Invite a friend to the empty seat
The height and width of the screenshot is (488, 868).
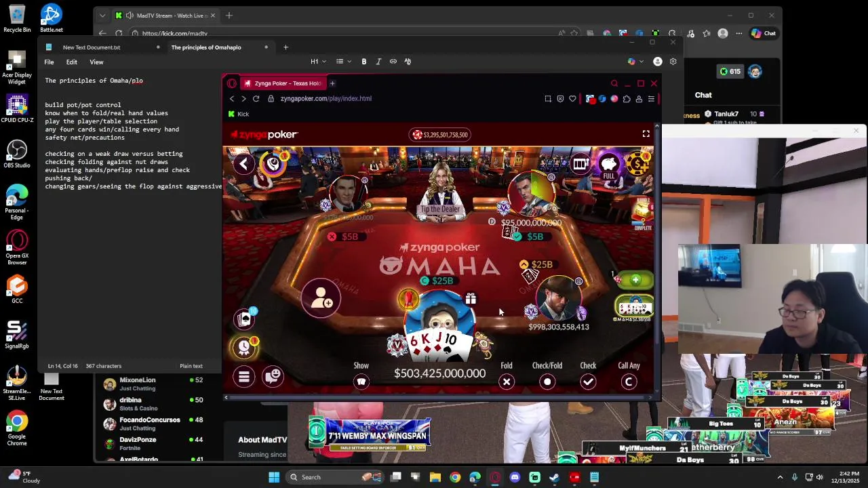pos(321,298)
